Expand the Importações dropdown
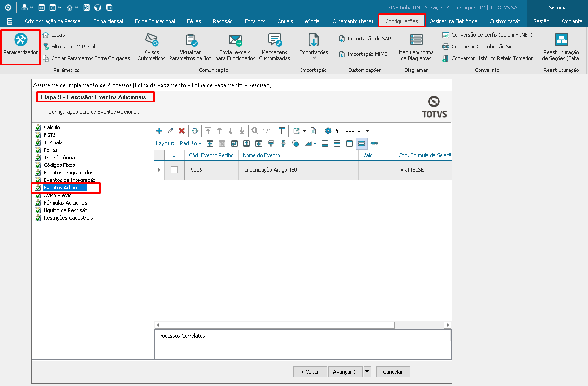Screen dimensions: 588x386 click(314, 58)
